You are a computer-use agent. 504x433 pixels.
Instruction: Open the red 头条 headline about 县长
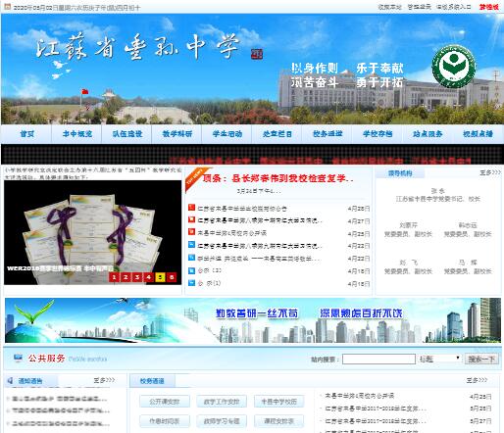click(277, 178)
